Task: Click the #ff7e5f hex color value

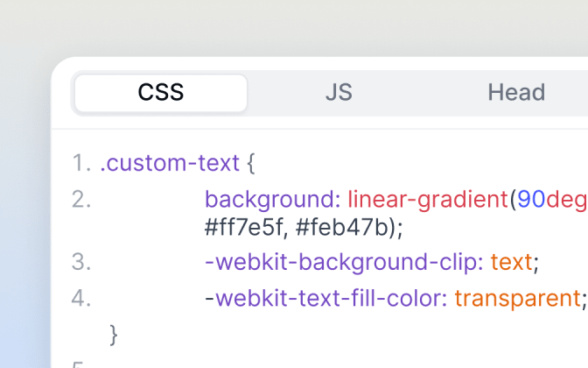Action: tap(244, 227)
